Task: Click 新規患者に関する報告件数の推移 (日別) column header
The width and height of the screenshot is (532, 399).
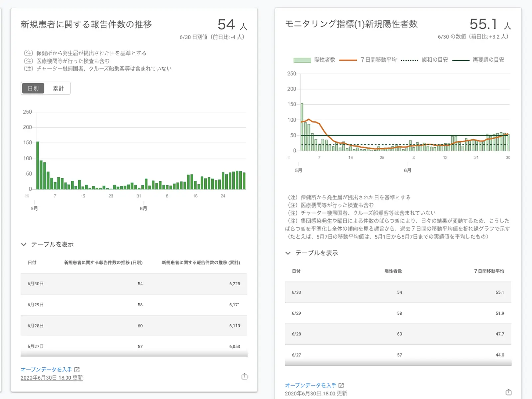Action: [103, 263]
